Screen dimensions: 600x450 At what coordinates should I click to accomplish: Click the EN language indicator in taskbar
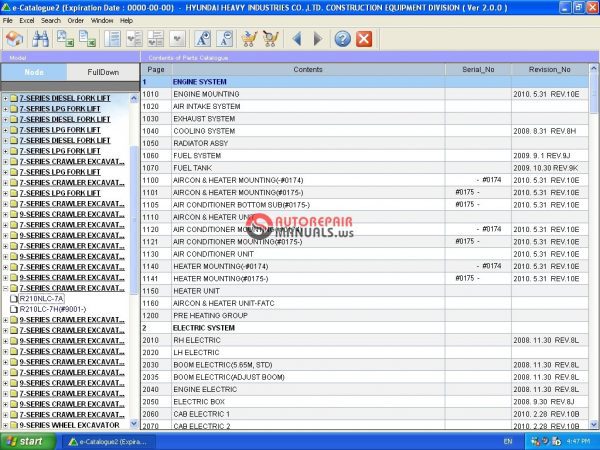pos(508,442)
